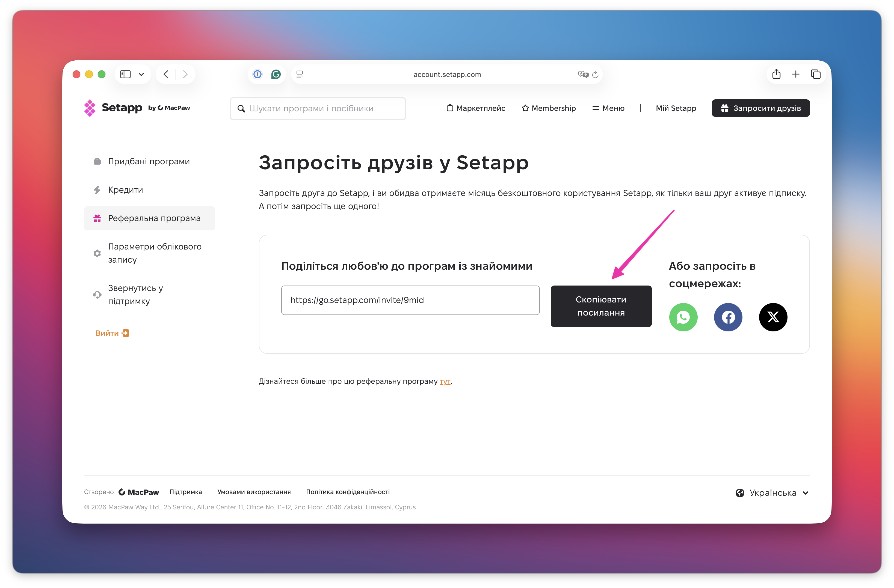Click the address bar account.setapp.com
The image size is (894, 588).
tap(447, 74)
